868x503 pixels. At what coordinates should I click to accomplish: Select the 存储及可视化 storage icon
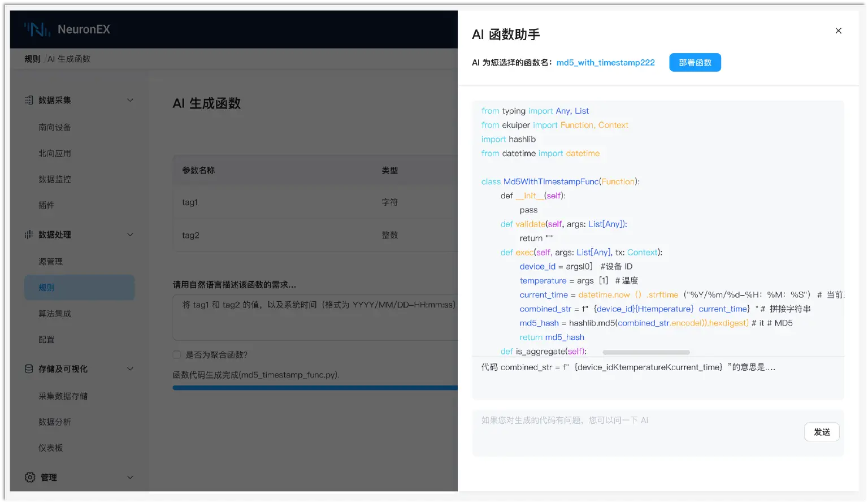29,369
